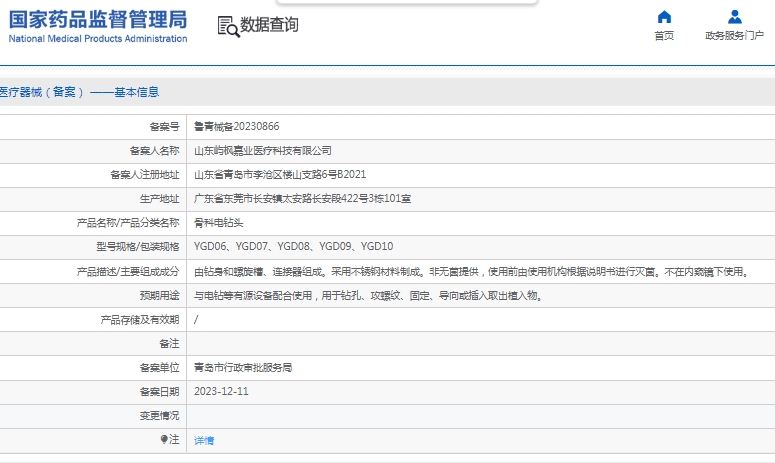This screenshot has height=463, width=775.
Task: Click the 首页 label text
Action: [664, 36]
